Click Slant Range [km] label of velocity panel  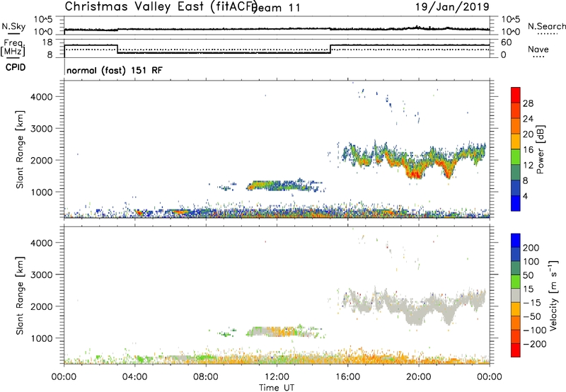pyautogui.click(x=20, y=296)
